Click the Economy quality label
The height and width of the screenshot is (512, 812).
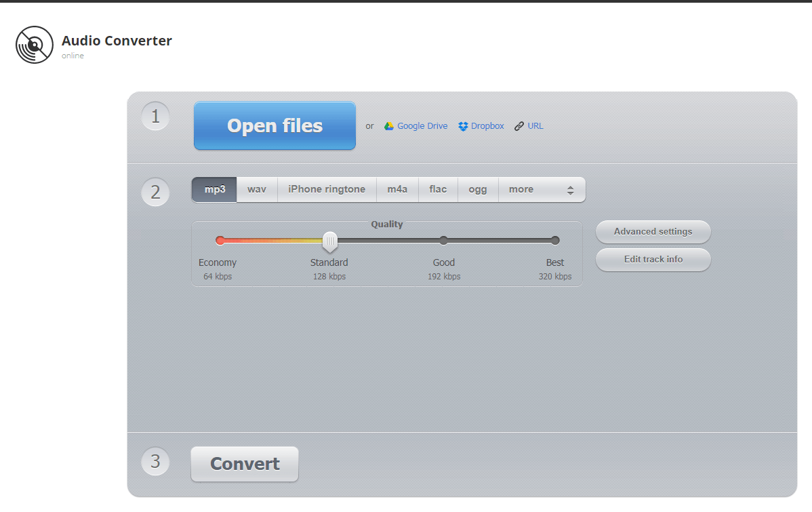pos(218,262)
